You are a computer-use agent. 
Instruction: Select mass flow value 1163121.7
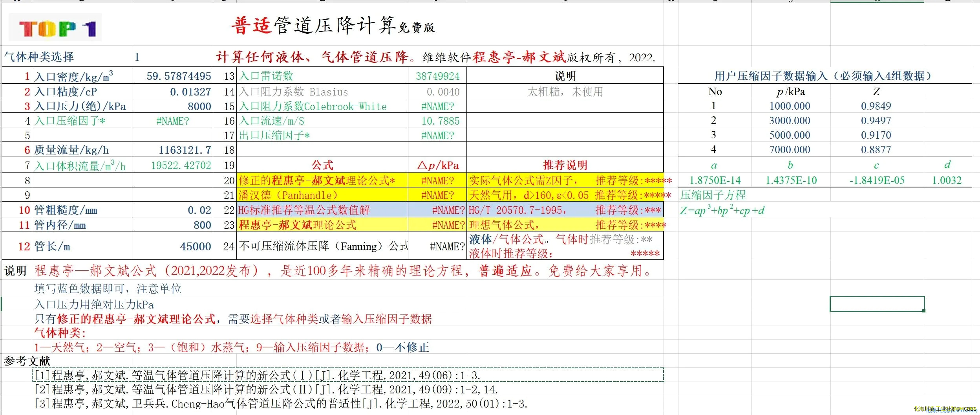click(x=172, y=150)
